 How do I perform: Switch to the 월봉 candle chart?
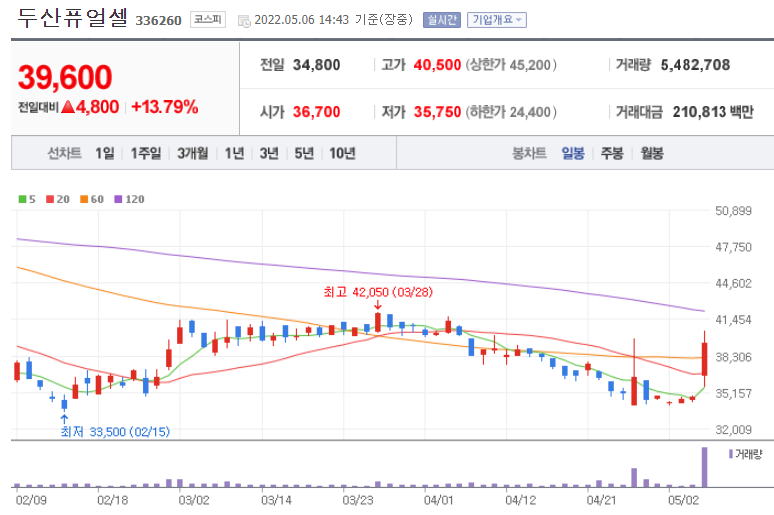point(652,153)
